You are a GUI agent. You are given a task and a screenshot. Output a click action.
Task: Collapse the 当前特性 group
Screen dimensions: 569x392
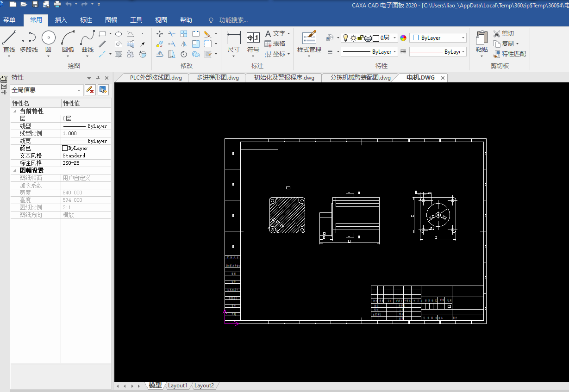tap(14, 111)
